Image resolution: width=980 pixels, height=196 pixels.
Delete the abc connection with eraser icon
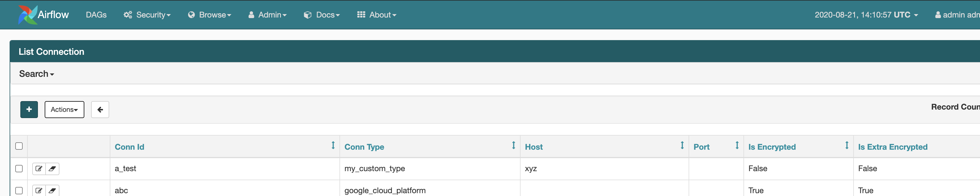click(x=53, y=190)
